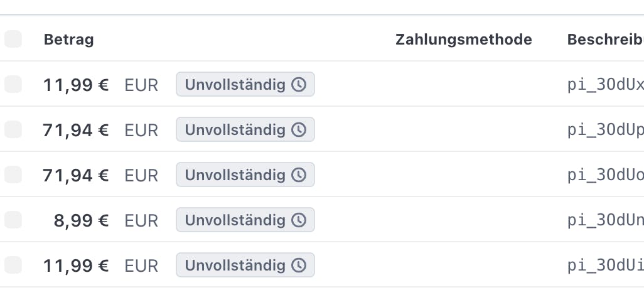This screenshot has height=295, width=644.
Task: Check the first 11,99 € payment row
Action: point(13,84)
